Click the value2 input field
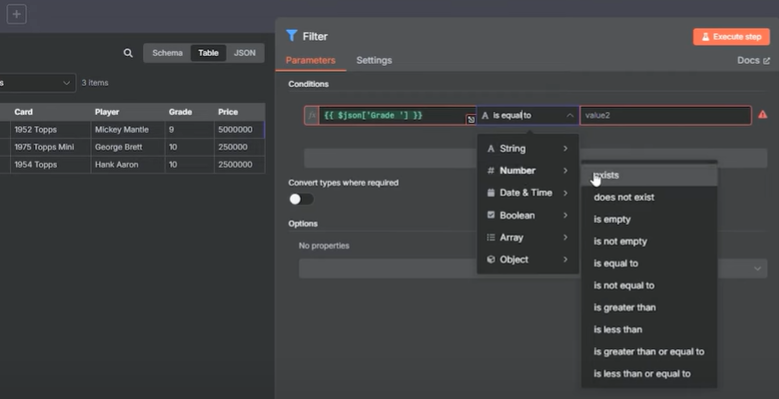This screenshot has height=399, width=779. pyautogui.click(x=665, y=115)
